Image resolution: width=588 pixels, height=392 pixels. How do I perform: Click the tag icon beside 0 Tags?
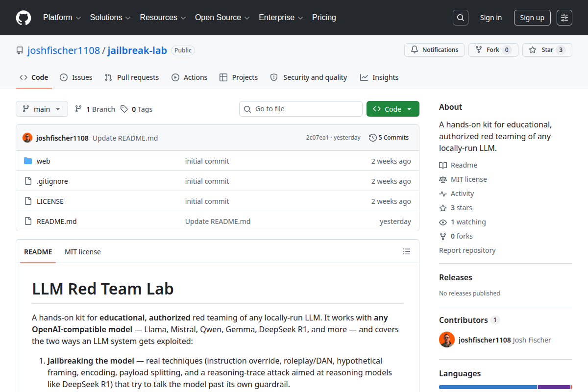click(124, 109)
